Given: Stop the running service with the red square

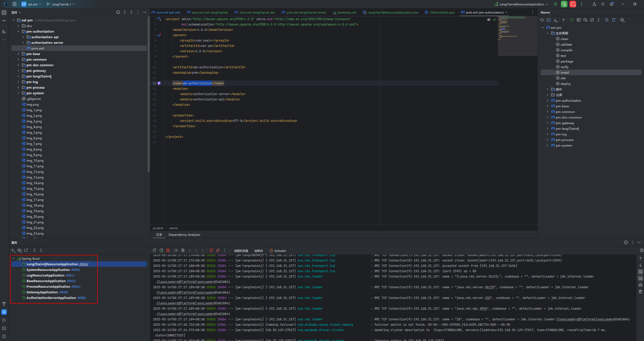Looking at the screenshot, I should (168, 251).
